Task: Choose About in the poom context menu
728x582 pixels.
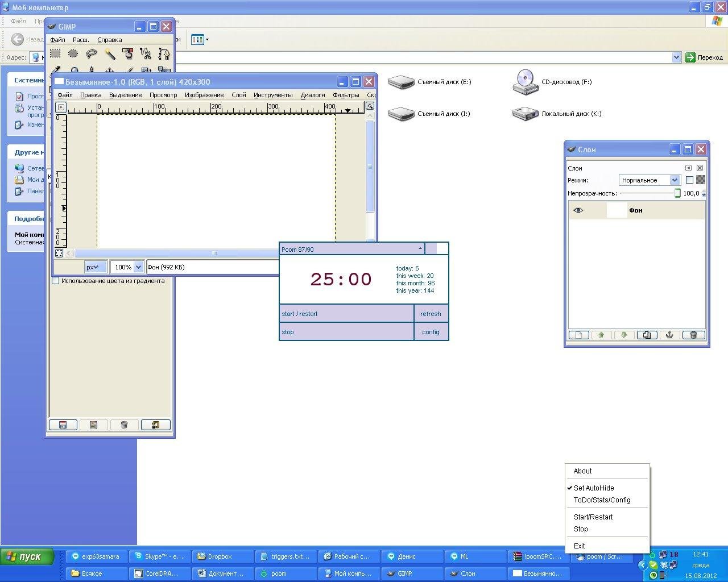Action: point(582,471)
